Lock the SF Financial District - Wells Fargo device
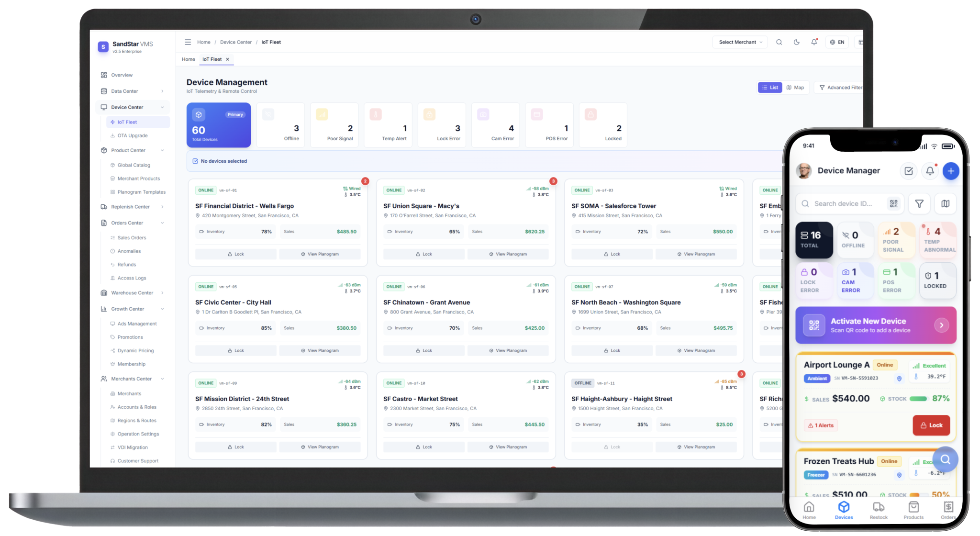This screenshot has height=536, width=980. click(x=236, y=254)
